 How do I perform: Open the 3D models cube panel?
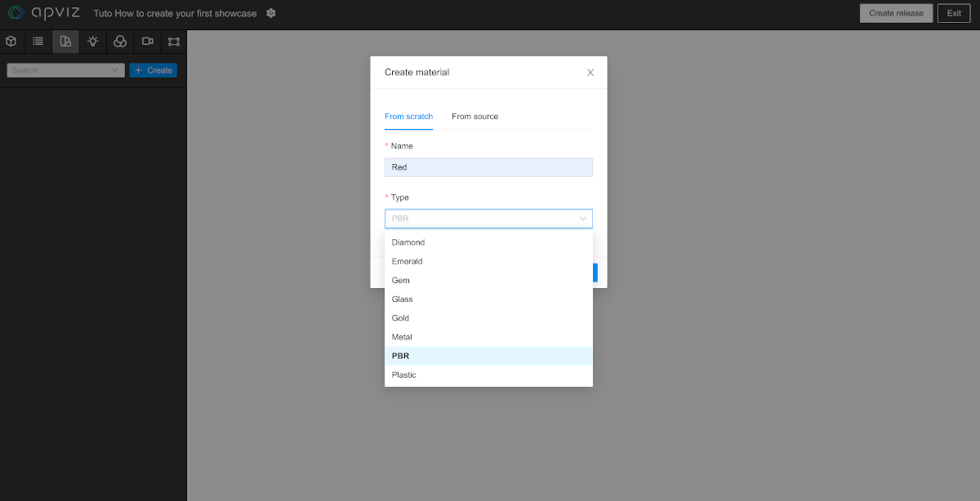(x=11, y=42)
